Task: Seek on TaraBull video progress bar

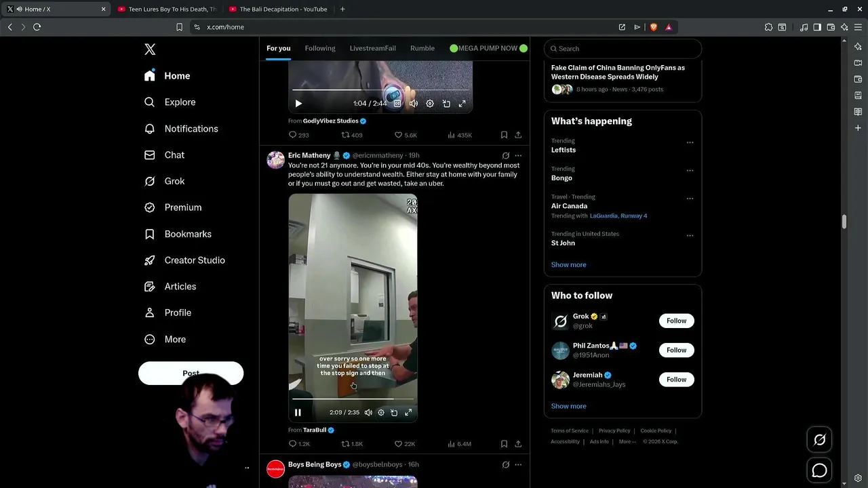Action: tap(353, 399)
